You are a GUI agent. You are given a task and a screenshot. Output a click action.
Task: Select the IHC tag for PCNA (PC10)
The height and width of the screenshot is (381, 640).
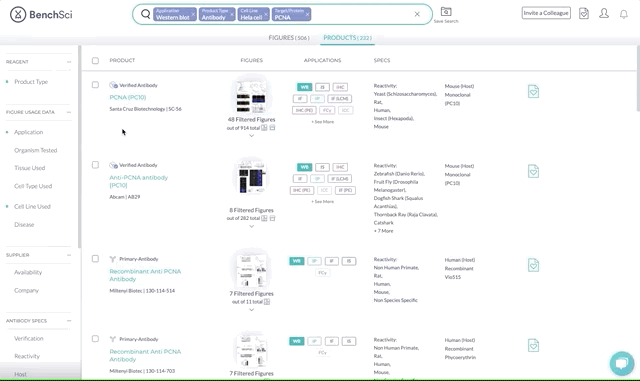click(x=340, y=87)
